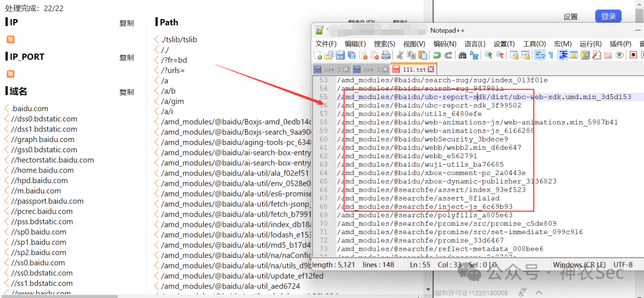Click the Close document toolbar icon
The height and width of the screenshot is (298, 644).
point(364,55)
